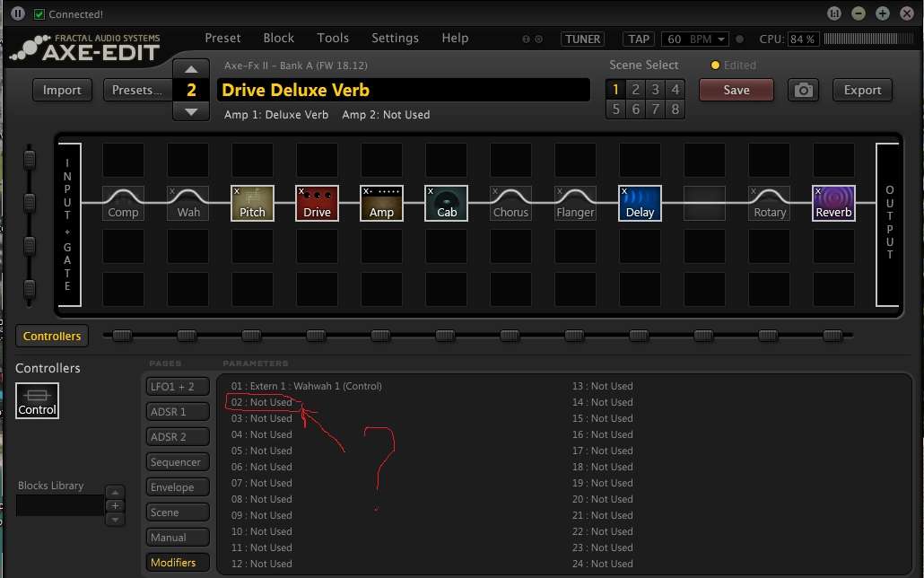This screenshot has width=924, height=578.
Task: Click the purple Reverb block
Action: [x=833, y=203]
